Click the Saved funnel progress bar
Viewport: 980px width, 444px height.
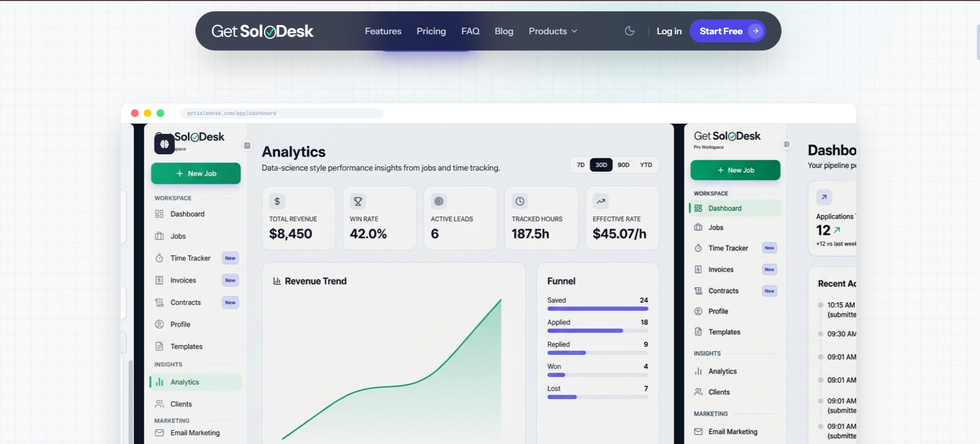[x=597, y=309]
